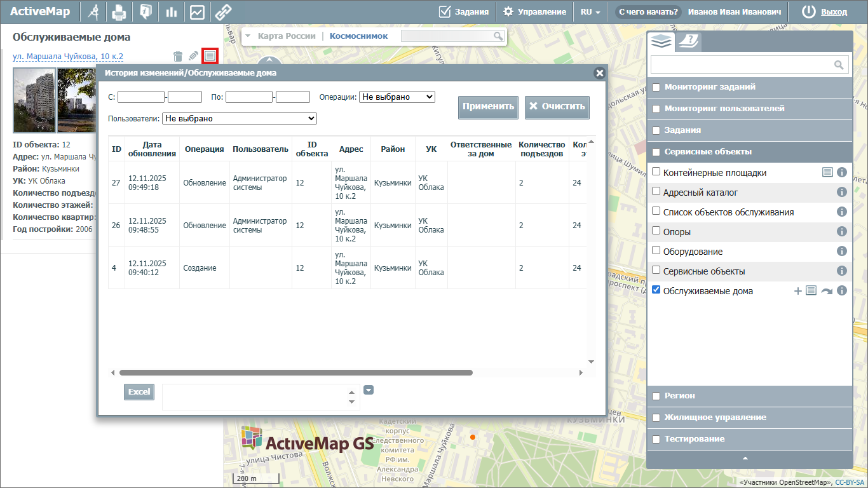Export the history table with Excel button
Screen dimensions: 868x488
[139, 392]
